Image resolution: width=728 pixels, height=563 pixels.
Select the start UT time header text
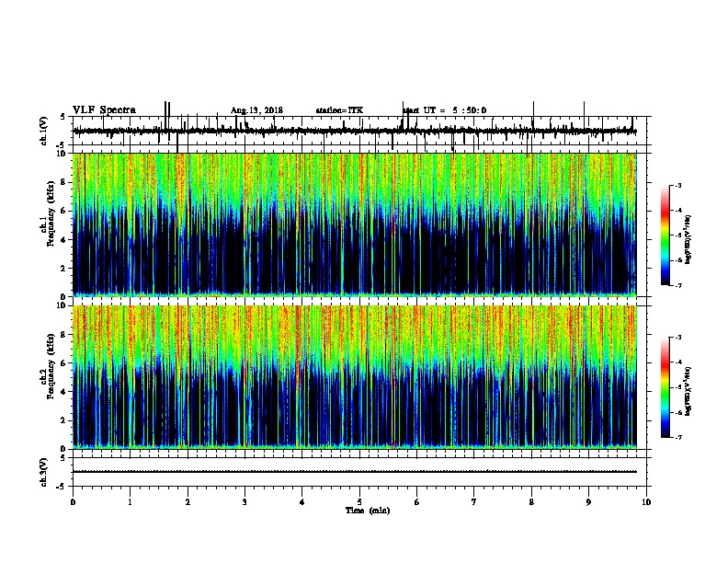444,110
